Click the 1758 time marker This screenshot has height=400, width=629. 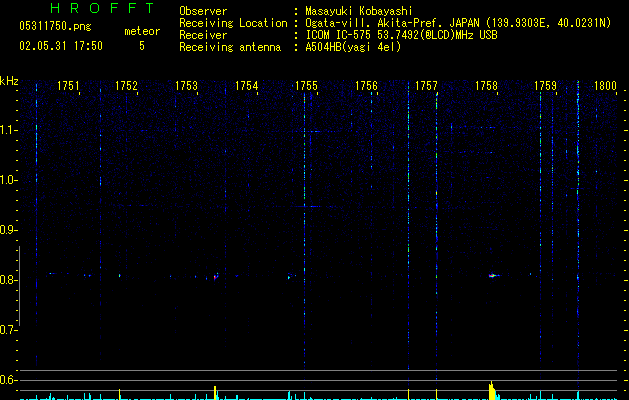tap(486, 86)
